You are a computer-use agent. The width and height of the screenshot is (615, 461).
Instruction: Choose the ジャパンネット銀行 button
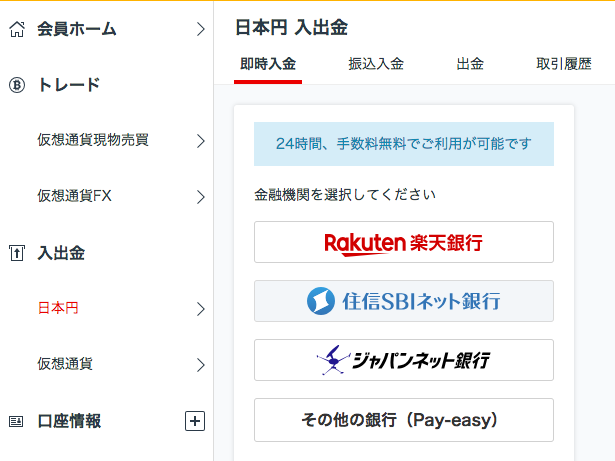[x=404, y=360]
